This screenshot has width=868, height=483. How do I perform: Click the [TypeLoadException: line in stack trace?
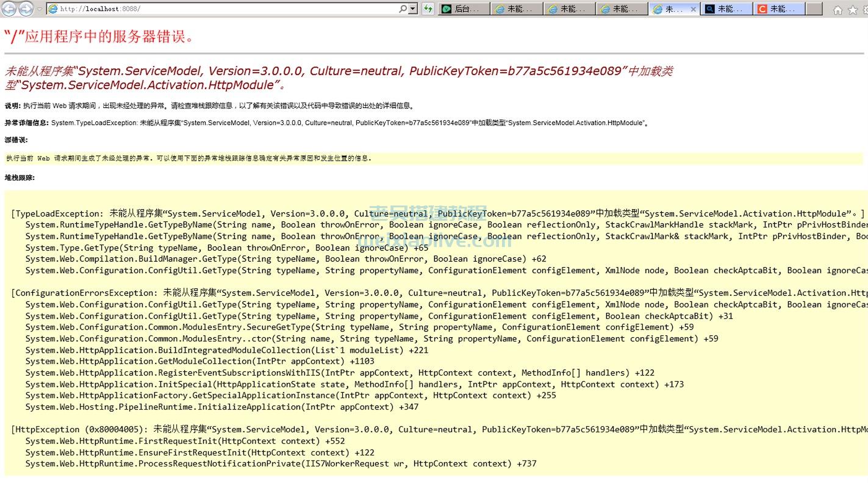[437, 213]
